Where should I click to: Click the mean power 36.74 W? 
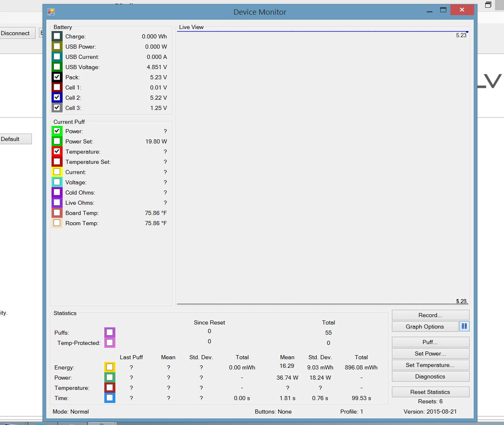pyautogui.click(x=287, y=378)
